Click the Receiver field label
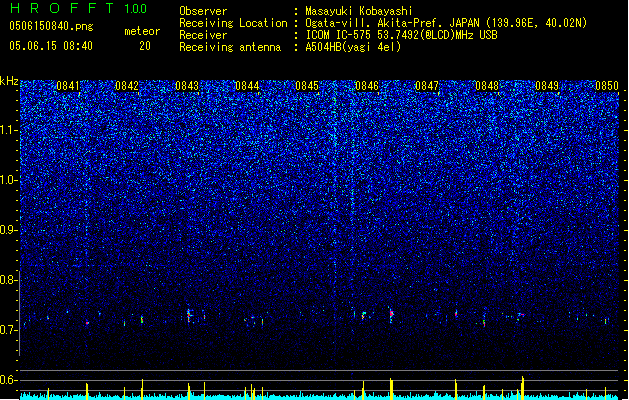Image resolution: width=629 pixels, height=400 pixels. click(x=203, y=35)
